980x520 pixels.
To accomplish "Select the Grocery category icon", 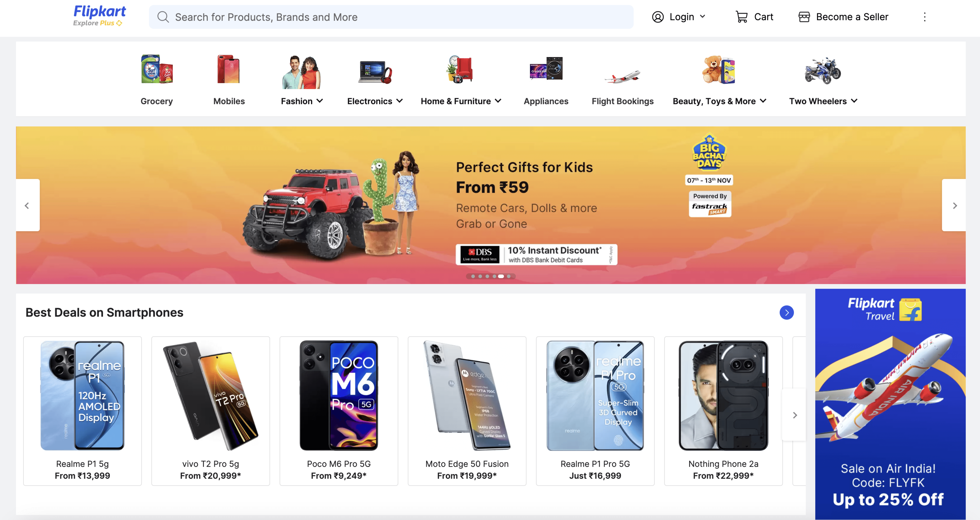I will click(157, 69).
